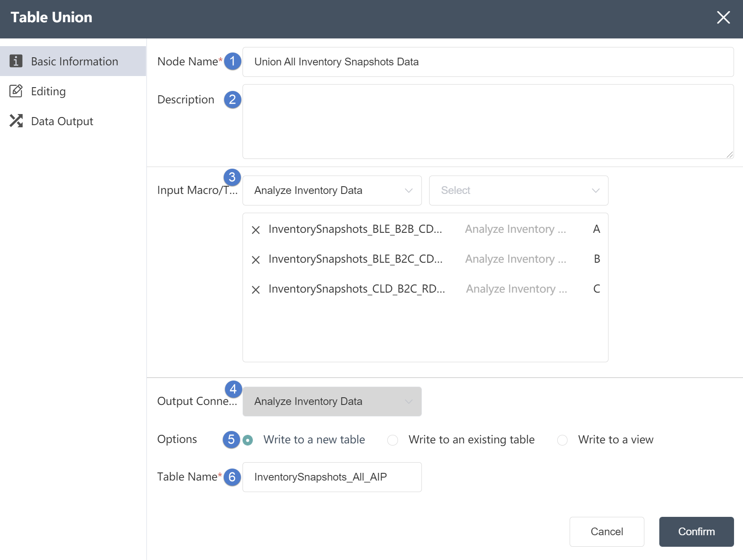Click the Table Name input field
The height and width of the screenshot is (560, 743).
332,477
